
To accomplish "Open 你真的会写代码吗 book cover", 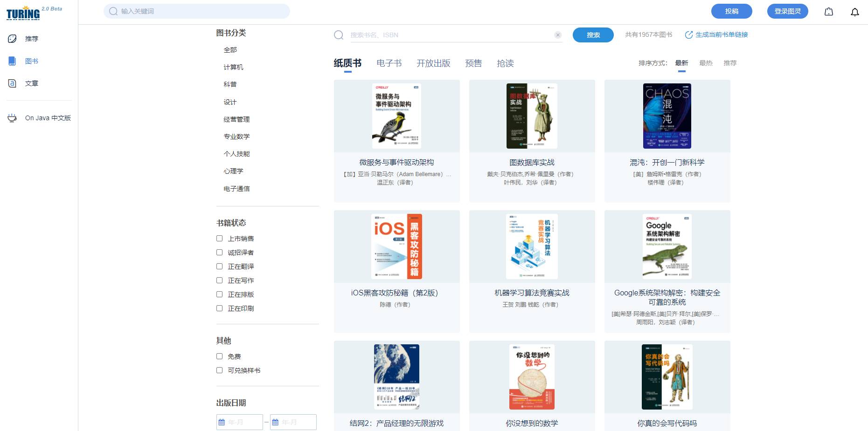I will 667,377.
